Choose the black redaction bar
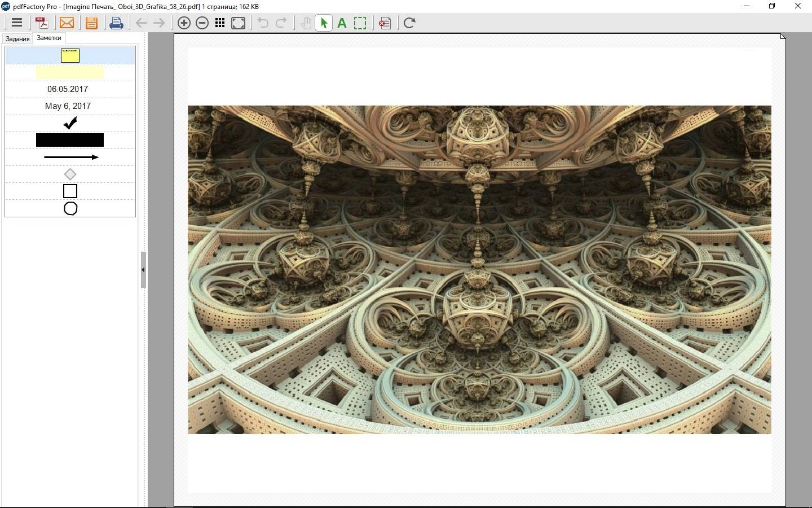Image resolution: width=812 pixels, height=508 pixels. [70, 140]
